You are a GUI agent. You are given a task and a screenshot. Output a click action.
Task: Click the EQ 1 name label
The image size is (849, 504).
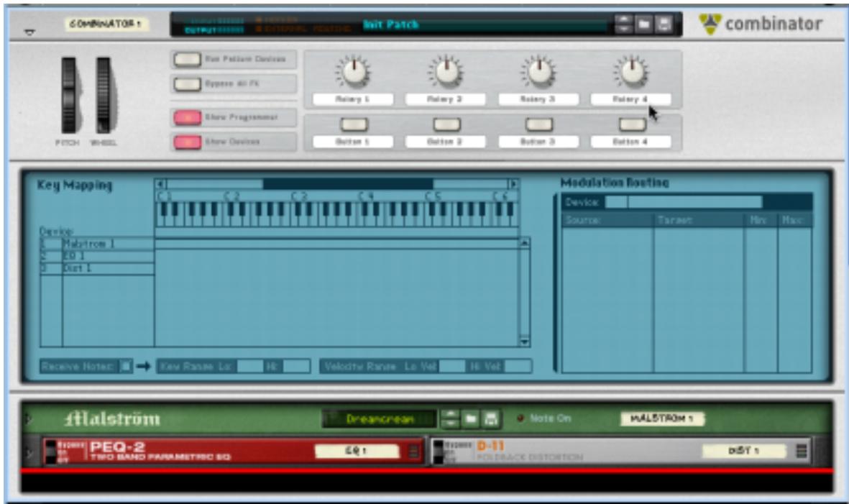click(x=357, y=450)
